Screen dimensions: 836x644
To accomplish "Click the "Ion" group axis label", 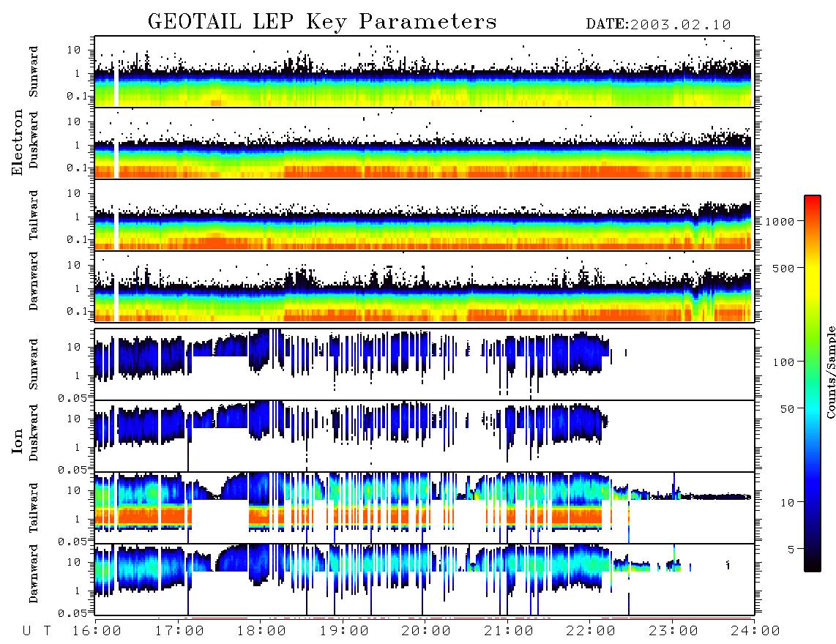I will [18, 441].
